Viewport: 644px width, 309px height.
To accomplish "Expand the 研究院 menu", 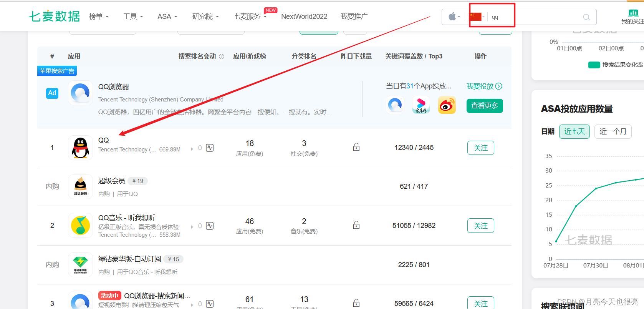I will point(205,17).
